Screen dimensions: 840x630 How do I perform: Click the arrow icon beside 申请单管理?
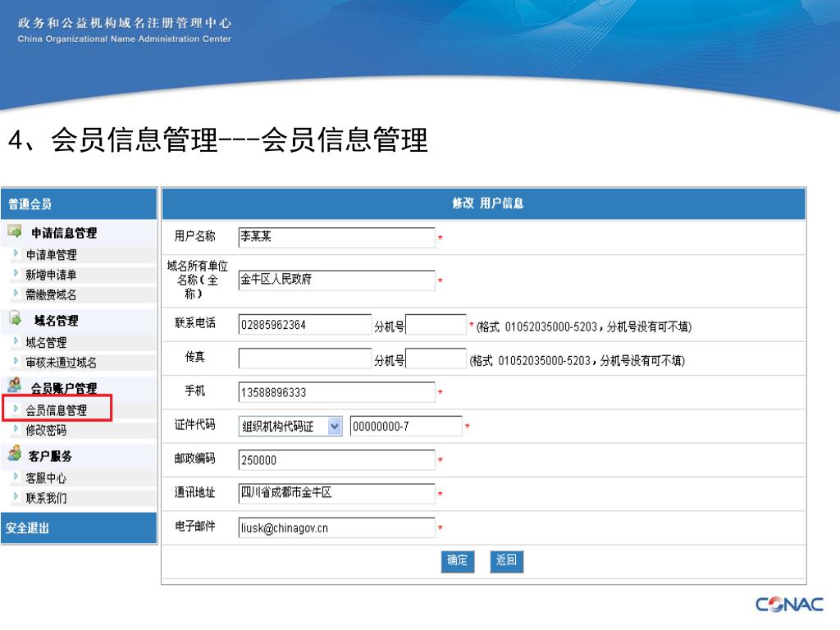(x=16, y=253)
